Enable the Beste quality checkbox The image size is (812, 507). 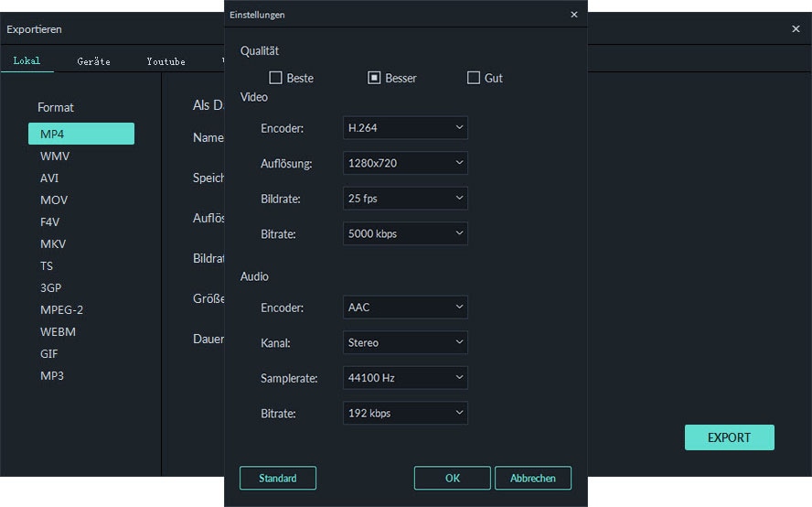tap(275, 78)
